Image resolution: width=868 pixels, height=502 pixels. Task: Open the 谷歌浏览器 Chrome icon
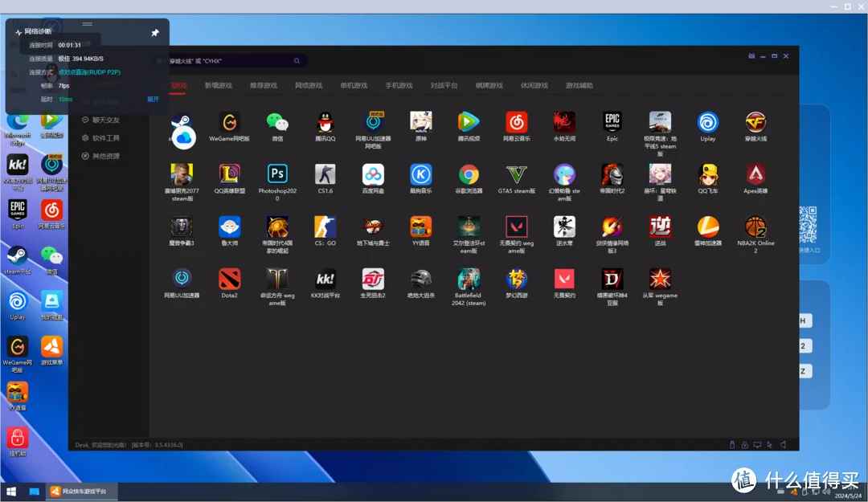coord(469,174)
